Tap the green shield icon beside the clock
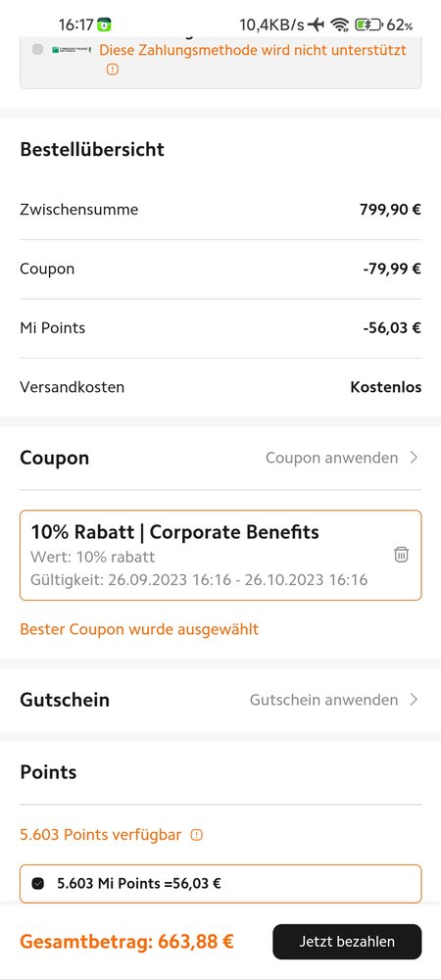Screen dimensions: 441x980 (104, 25)
